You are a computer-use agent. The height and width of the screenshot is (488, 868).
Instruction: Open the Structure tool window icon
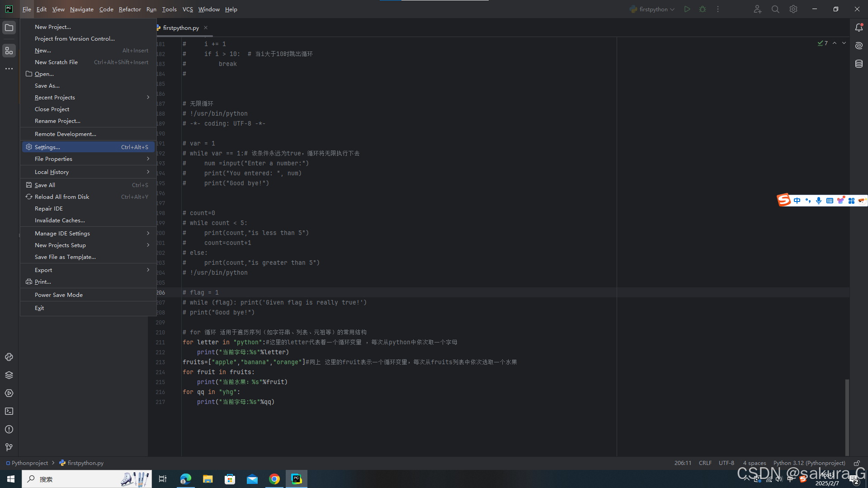pos(9,51)
